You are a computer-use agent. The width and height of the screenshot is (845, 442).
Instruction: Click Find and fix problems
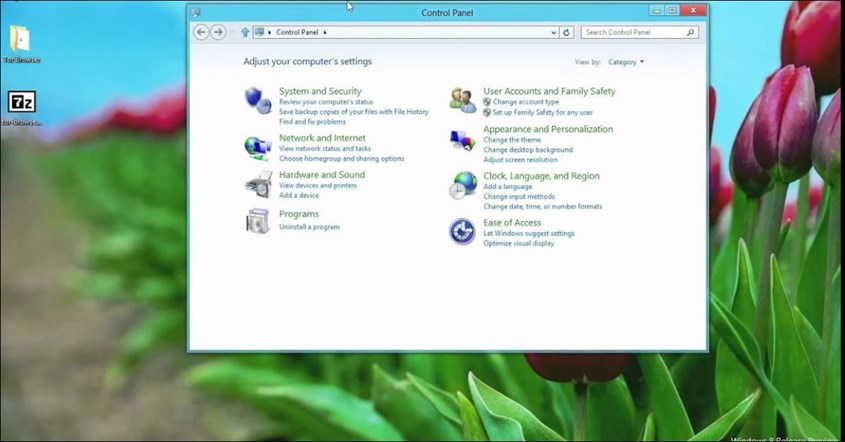tap(312, 122)
